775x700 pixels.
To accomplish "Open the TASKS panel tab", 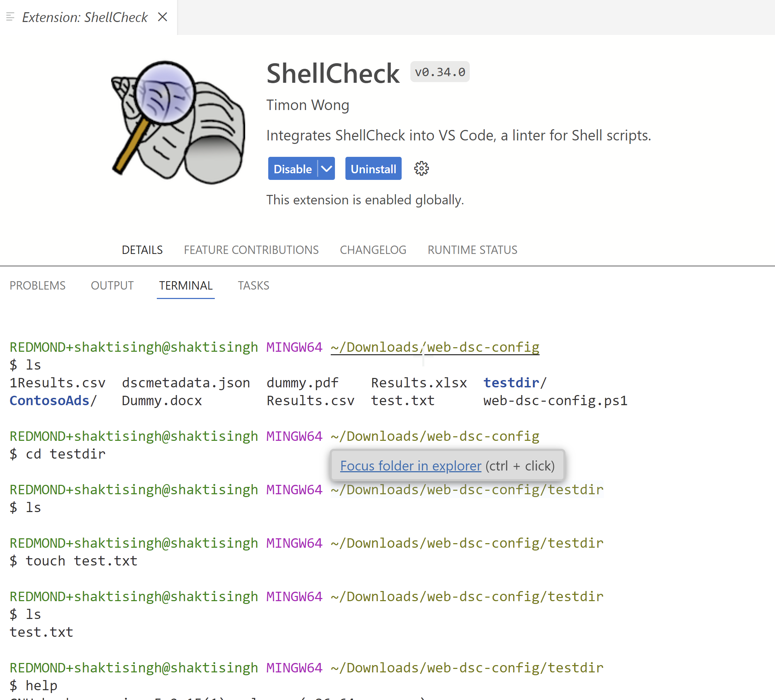I will pos(253,286).
